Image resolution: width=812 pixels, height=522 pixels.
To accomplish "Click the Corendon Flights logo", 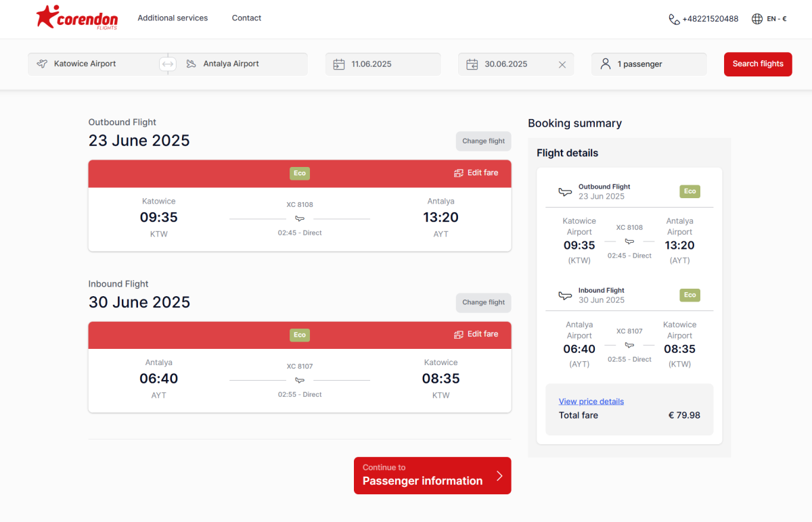I will coord(76,18).
